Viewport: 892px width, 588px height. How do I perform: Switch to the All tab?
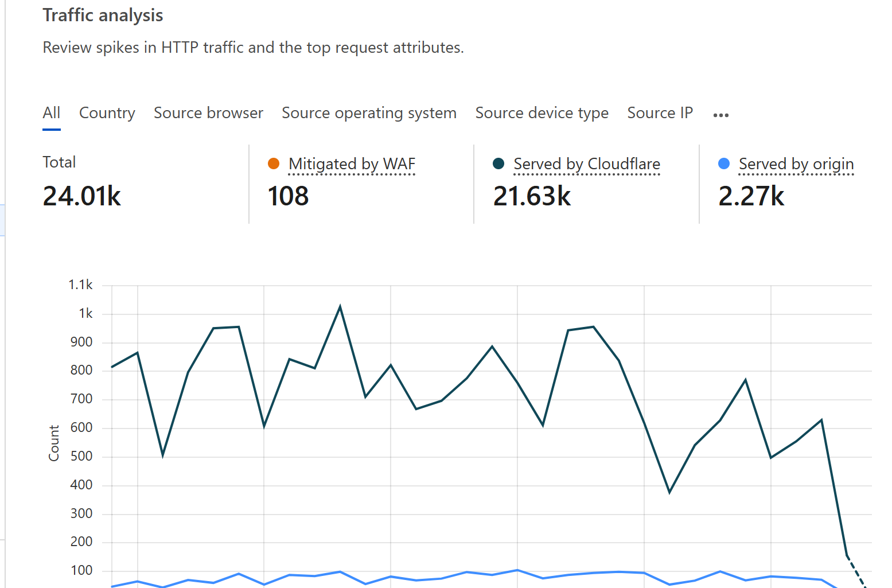[51, 113]
